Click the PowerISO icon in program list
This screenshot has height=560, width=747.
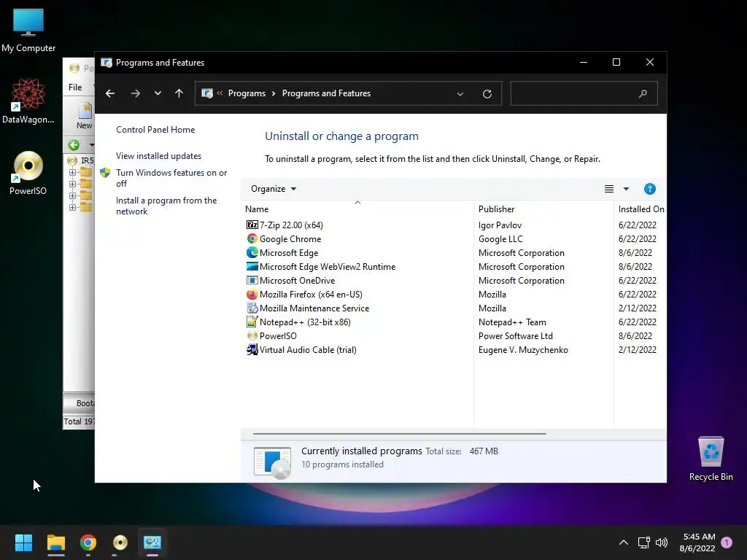[252, 335]
